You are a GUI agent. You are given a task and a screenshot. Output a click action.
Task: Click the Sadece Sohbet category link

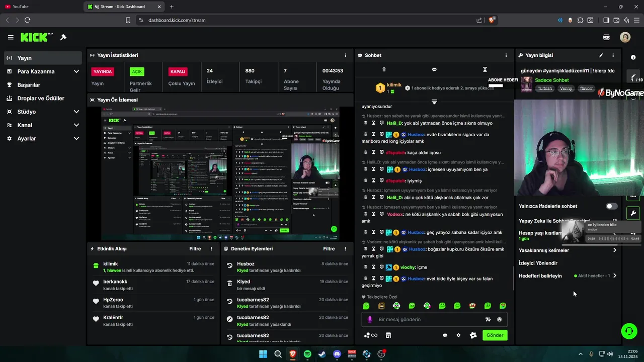tap(551, 80)
